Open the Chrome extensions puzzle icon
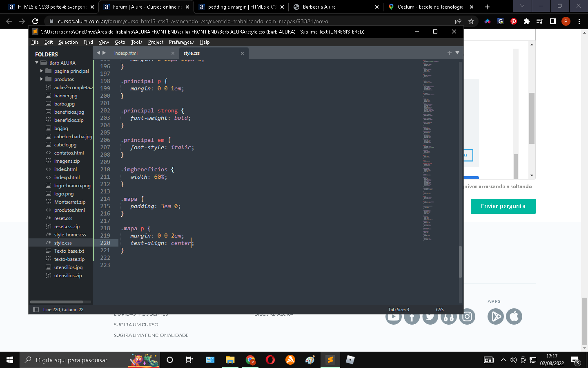 coord(527,21)
